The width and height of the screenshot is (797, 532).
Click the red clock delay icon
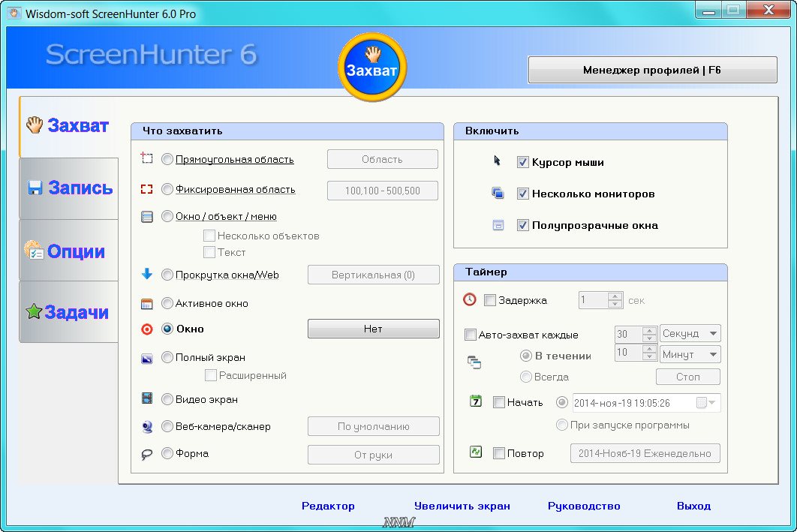coord(470,300)
